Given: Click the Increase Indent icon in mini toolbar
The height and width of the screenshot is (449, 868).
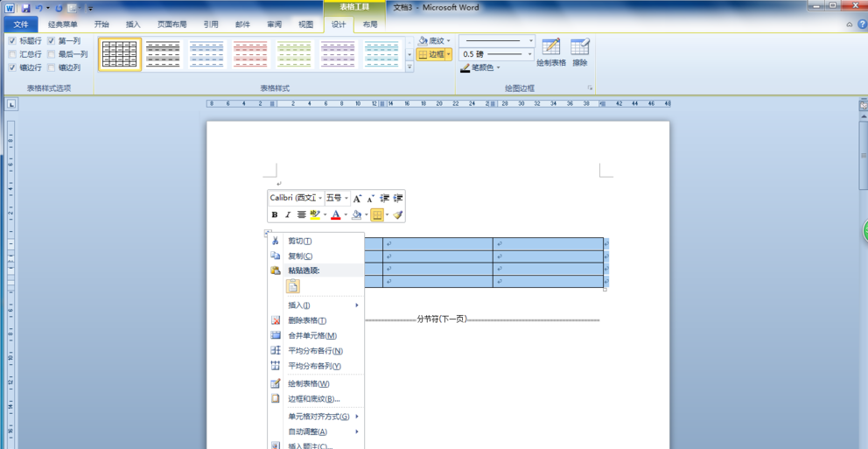Looking at the screenshot, I should click(398, 198).
